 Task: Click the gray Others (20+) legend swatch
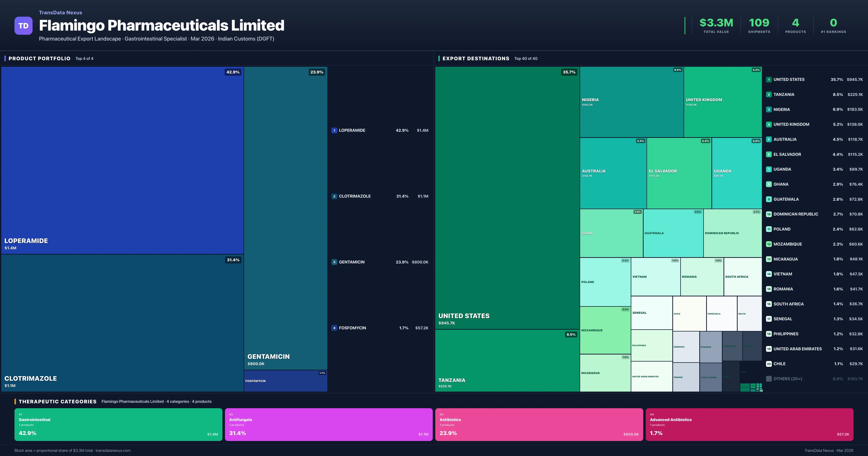click(769, 379)
